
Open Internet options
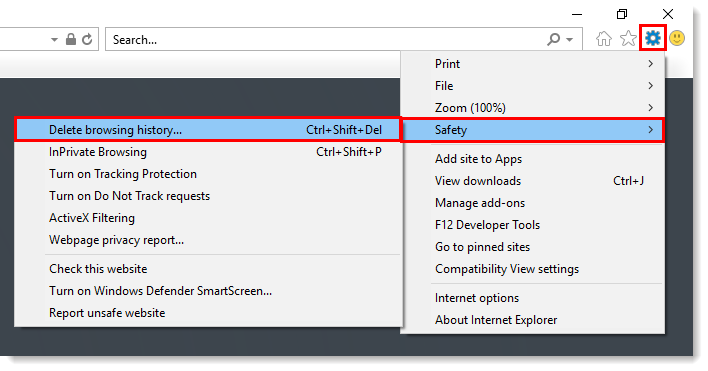click(x=533, y=298)
